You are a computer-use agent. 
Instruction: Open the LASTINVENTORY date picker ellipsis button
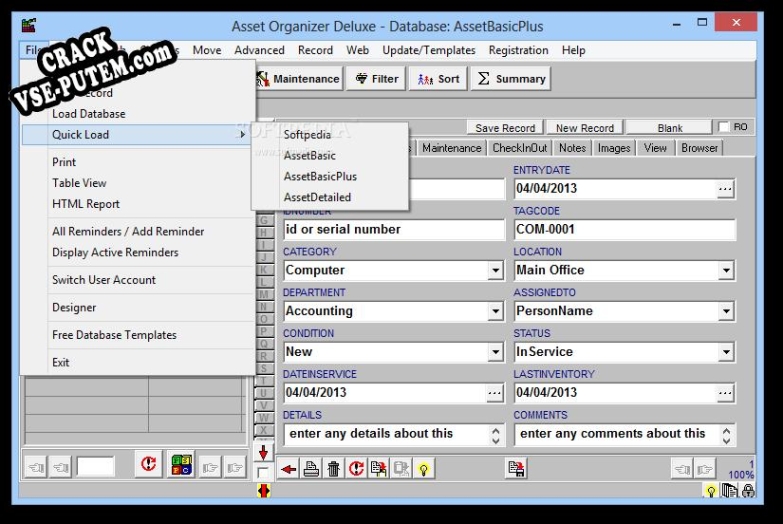click(725, 393)
